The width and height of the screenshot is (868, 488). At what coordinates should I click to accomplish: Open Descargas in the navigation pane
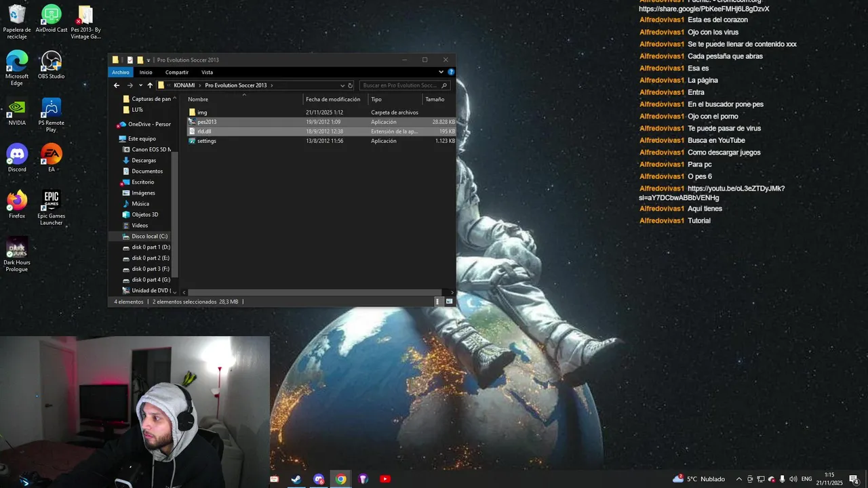pos(140,160)
